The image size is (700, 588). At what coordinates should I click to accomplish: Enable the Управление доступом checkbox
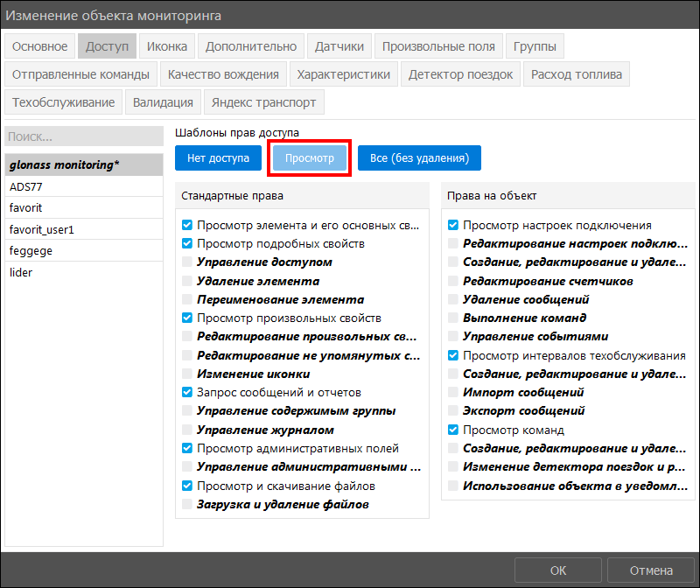(187, 262)
